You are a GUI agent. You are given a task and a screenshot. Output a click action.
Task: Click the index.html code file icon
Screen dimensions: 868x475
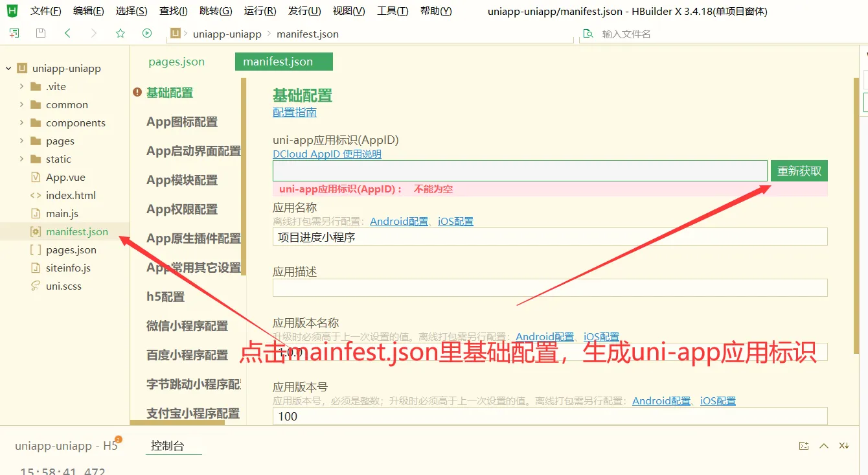(36, 195)
